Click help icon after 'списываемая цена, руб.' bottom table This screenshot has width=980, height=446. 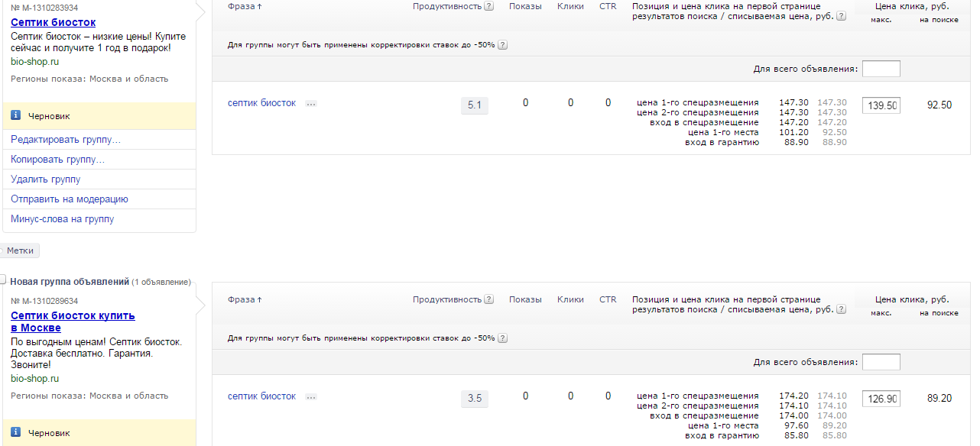coord(841,309)
